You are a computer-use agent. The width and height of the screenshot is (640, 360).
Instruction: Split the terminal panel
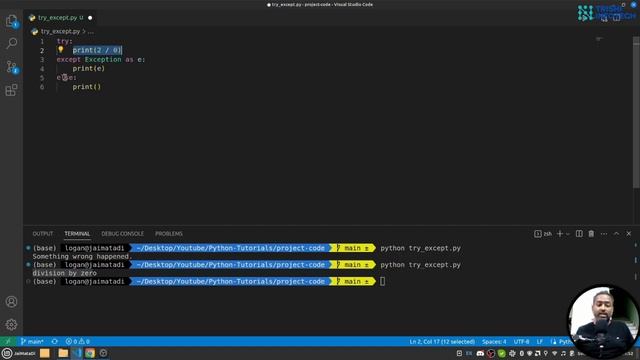coord(579,233)
